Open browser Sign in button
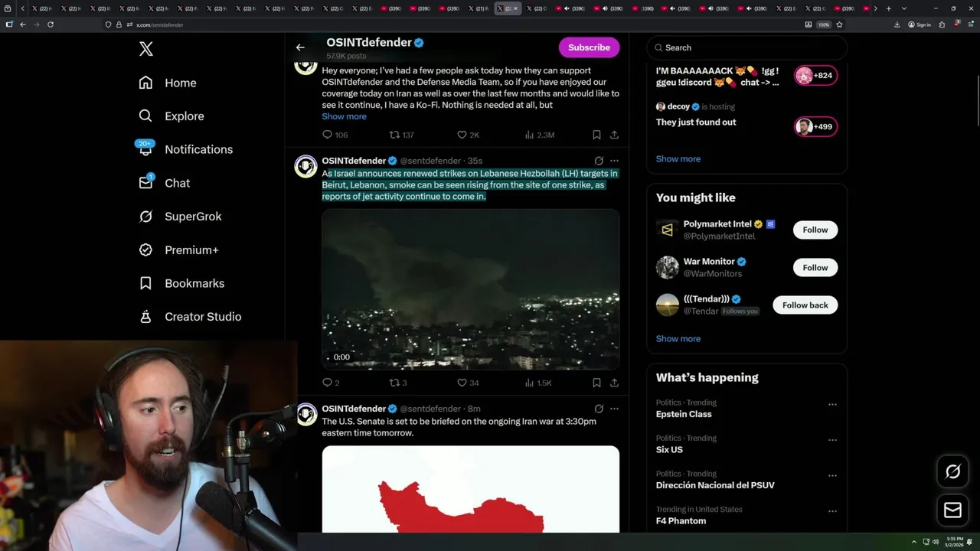The image size is (980, 551). [x=920, y=24]
